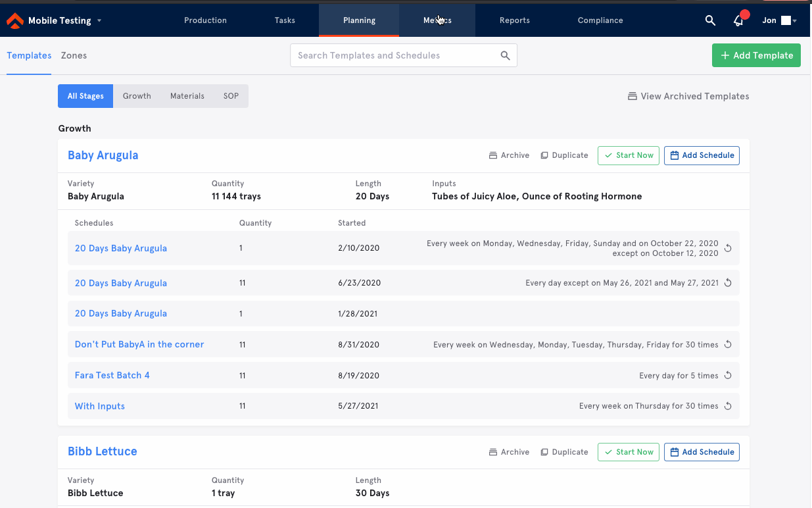Click the 5/27/2021 started date
The width and height of the screenshot is (812, 508).
pyautogui.click(x=359, y=407)
